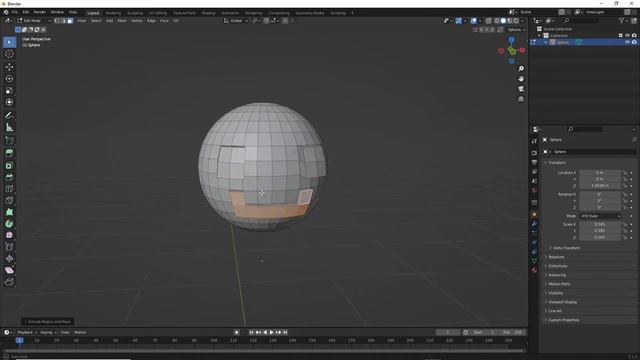Toggle camera view in the viewport

click(521, 89)
